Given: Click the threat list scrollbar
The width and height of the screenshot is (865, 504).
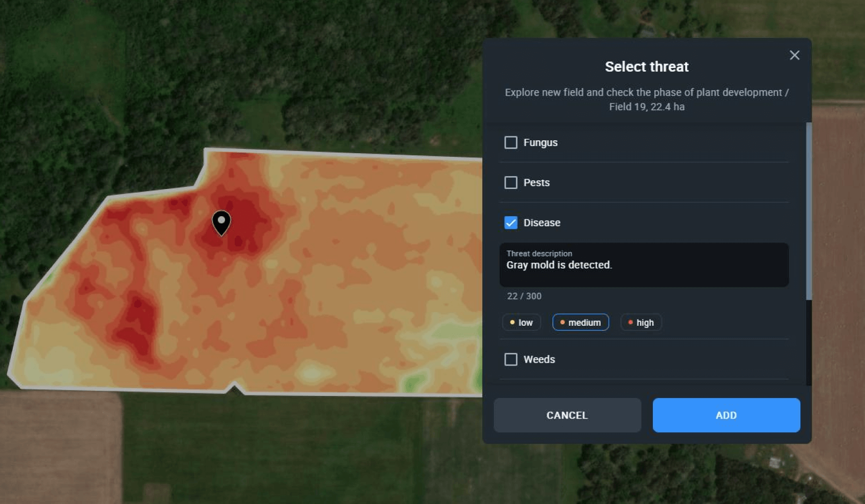Looking at the screenshot, I should [x=809, y=211].
